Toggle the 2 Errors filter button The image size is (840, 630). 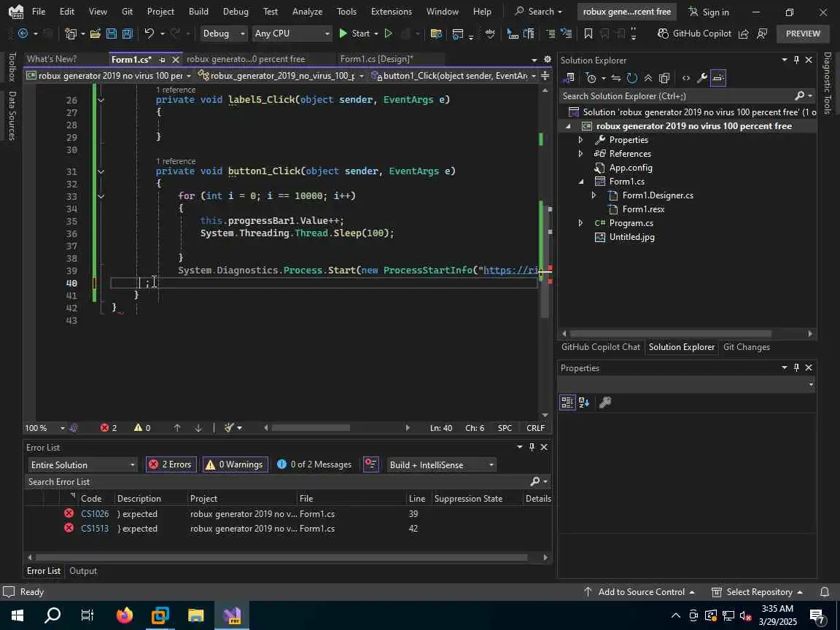pyautogui.click(x=171, y=464)
